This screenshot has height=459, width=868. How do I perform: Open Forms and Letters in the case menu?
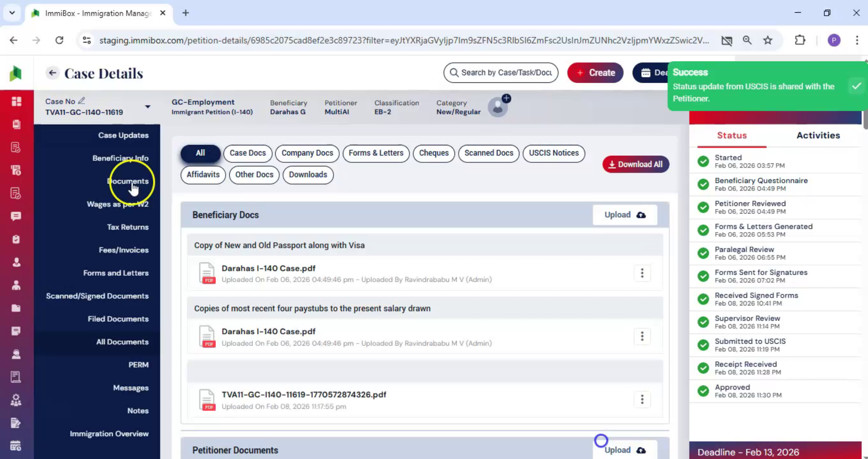coord(116,273)
